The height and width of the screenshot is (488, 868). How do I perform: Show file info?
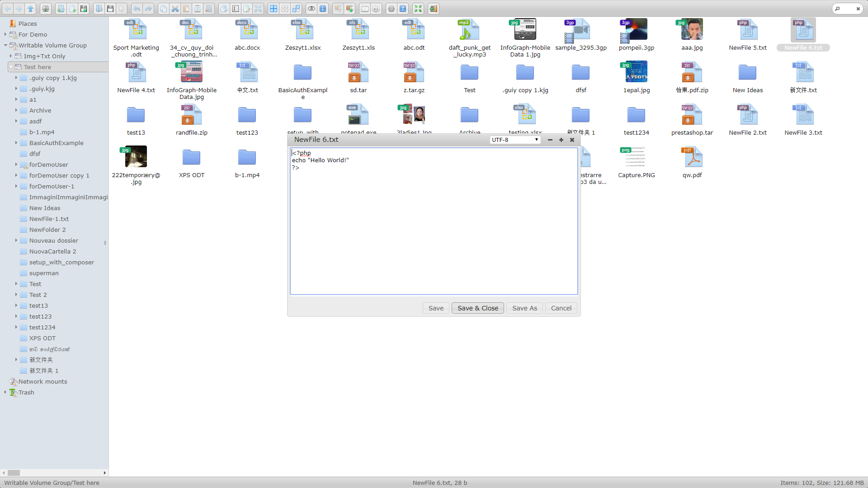point(323,9)
